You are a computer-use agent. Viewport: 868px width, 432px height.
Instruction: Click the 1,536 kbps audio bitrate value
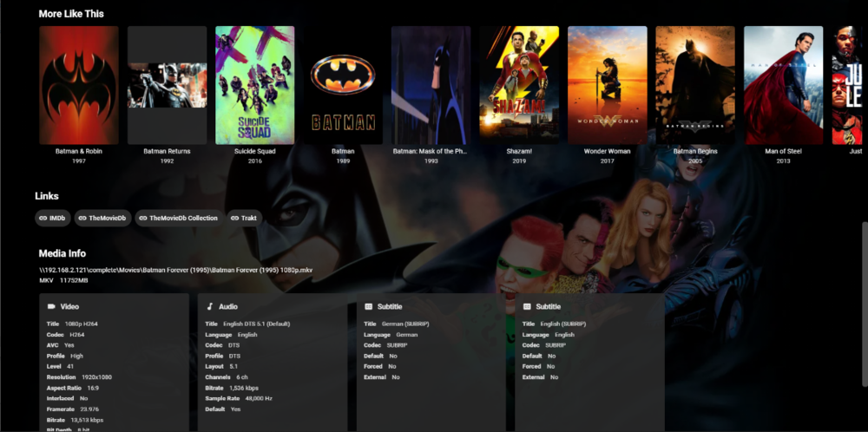pyautogui.click(x=244, y=388)
